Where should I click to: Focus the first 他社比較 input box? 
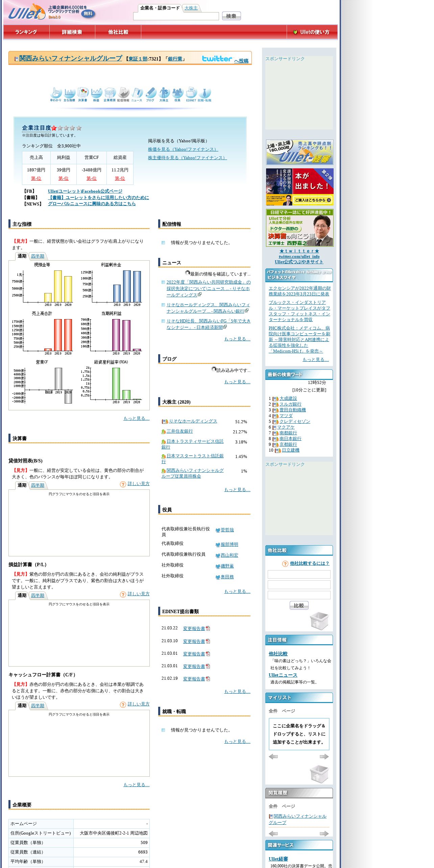point(299,574)
